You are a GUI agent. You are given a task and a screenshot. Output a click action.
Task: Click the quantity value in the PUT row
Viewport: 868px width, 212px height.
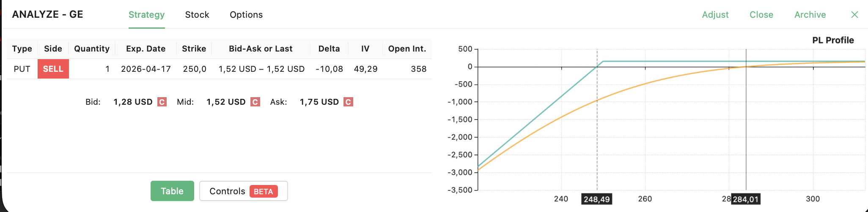(107, 69)
